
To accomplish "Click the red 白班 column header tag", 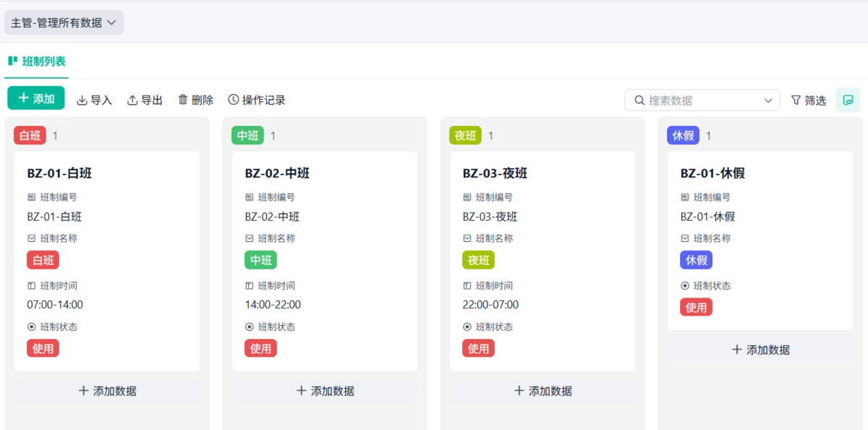I will [x=30, y=135].
